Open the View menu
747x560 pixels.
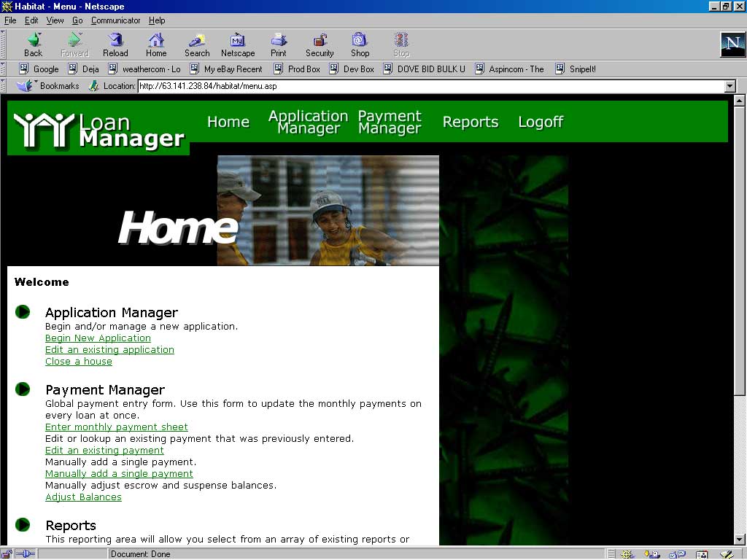pos(55,20)
